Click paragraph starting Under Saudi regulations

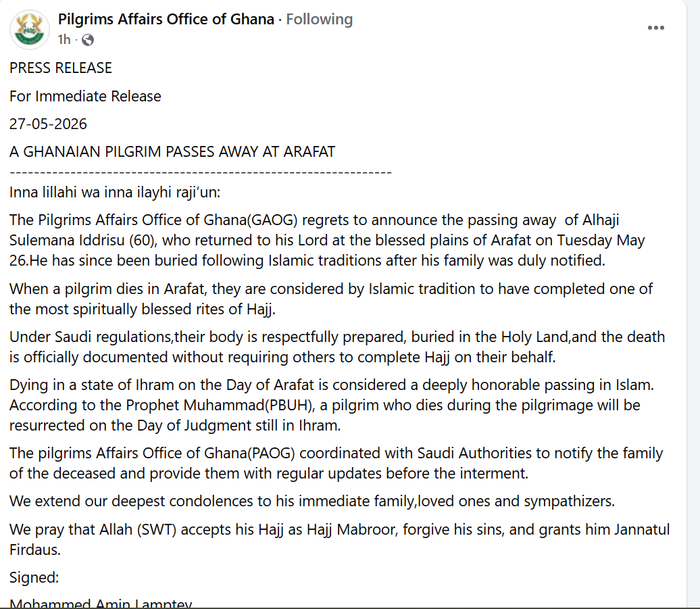337,347
